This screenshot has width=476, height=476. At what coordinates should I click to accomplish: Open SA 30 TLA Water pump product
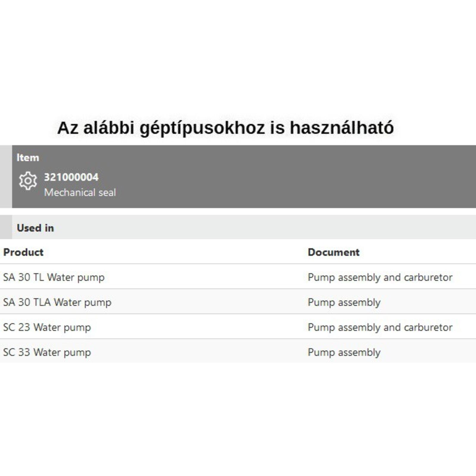coord(57,302)
